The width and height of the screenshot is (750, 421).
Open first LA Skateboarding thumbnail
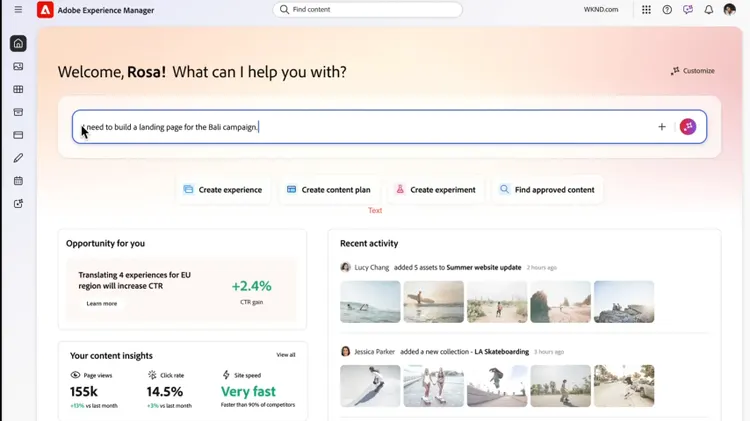[x=370, y=386]
